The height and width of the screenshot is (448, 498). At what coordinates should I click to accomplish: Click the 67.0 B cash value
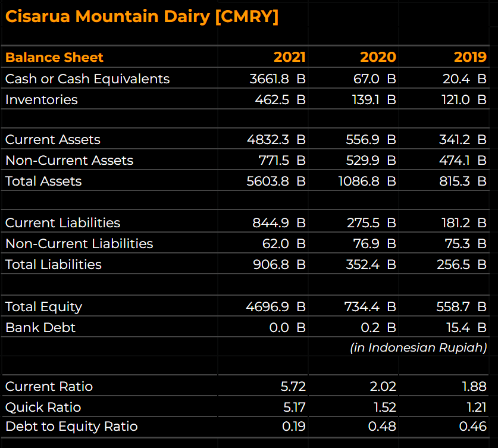[x=374, y=79]
